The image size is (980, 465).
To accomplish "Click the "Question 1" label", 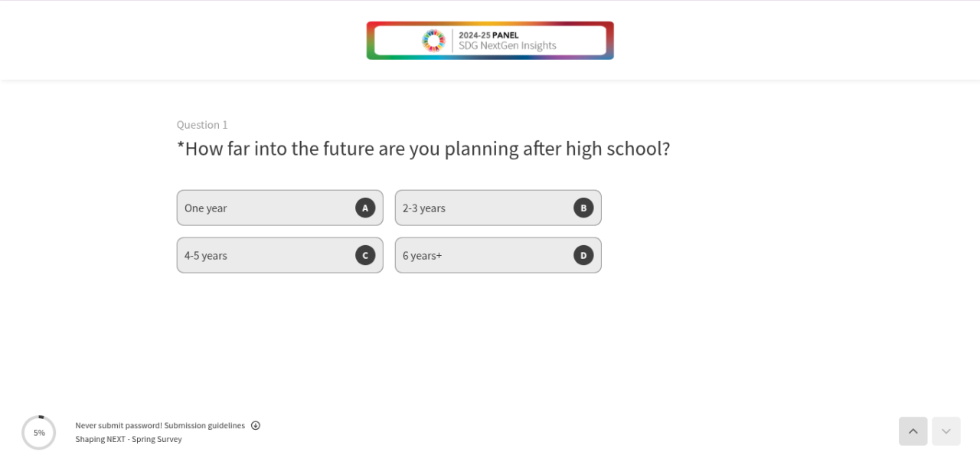I will tap(202, 125).
